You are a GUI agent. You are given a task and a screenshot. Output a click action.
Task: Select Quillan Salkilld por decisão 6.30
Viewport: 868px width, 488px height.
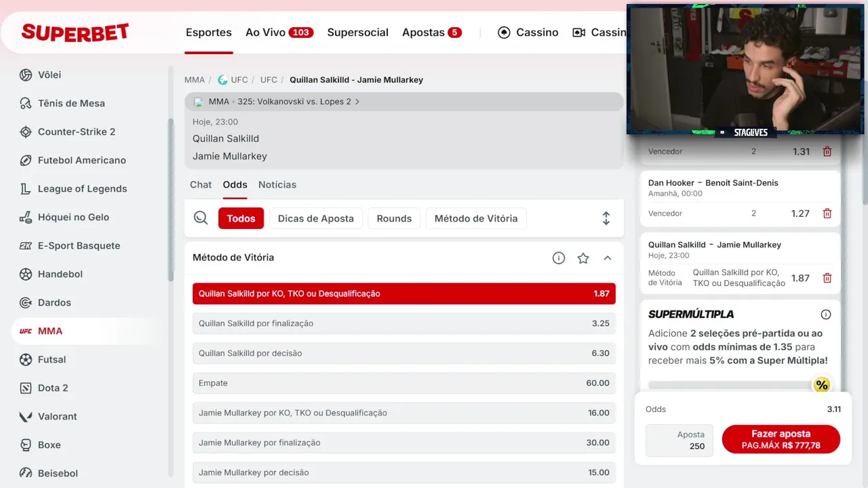pyautogui.click(x=404, y=353)
